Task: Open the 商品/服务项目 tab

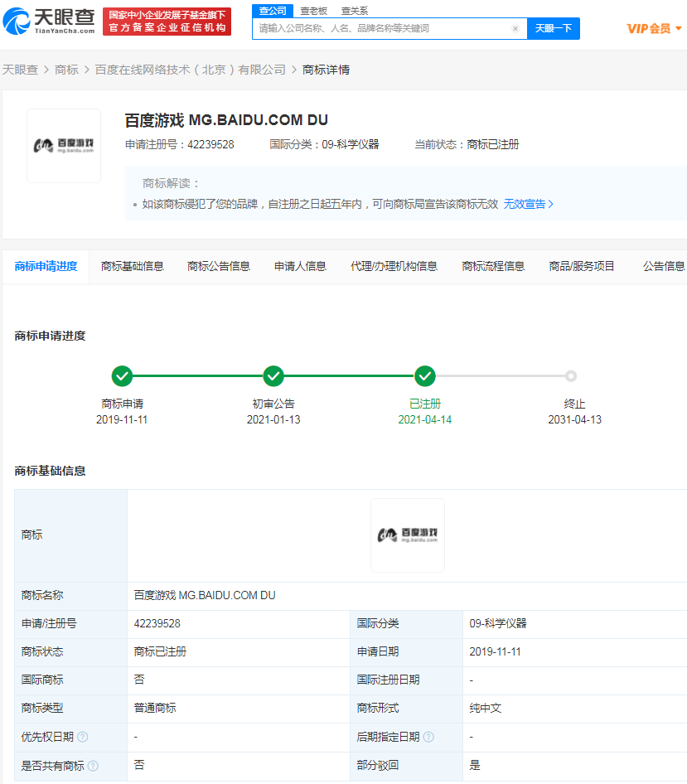Action: [x=582, y=266]
